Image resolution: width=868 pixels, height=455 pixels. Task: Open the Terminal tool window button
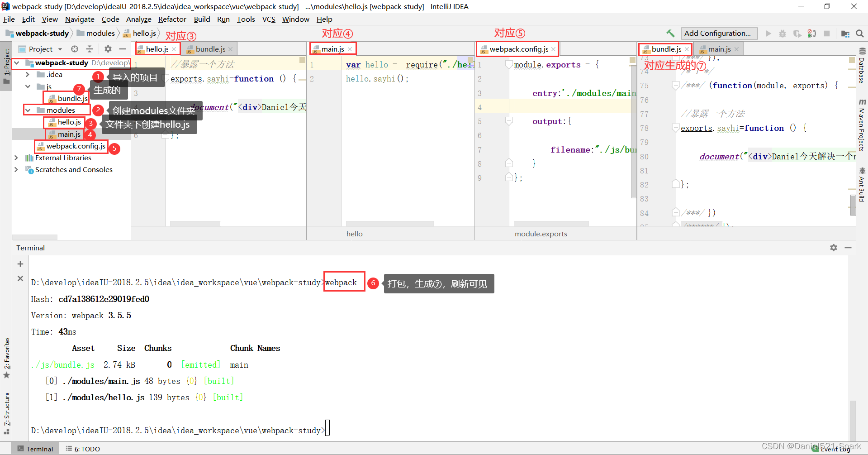[x=35, y=449]
